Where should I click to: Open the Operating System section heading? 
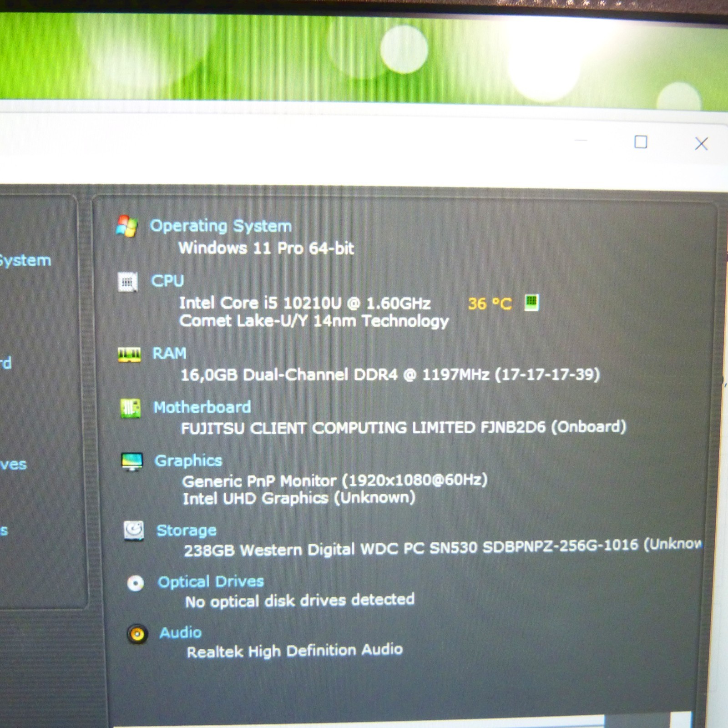(x=221, y=226)
